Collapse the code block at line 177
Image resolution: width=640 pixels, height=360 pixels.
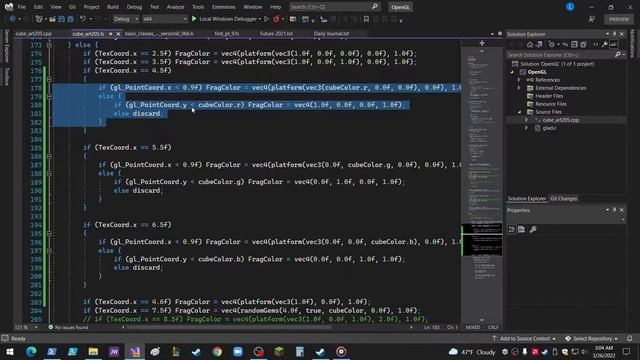49,79
